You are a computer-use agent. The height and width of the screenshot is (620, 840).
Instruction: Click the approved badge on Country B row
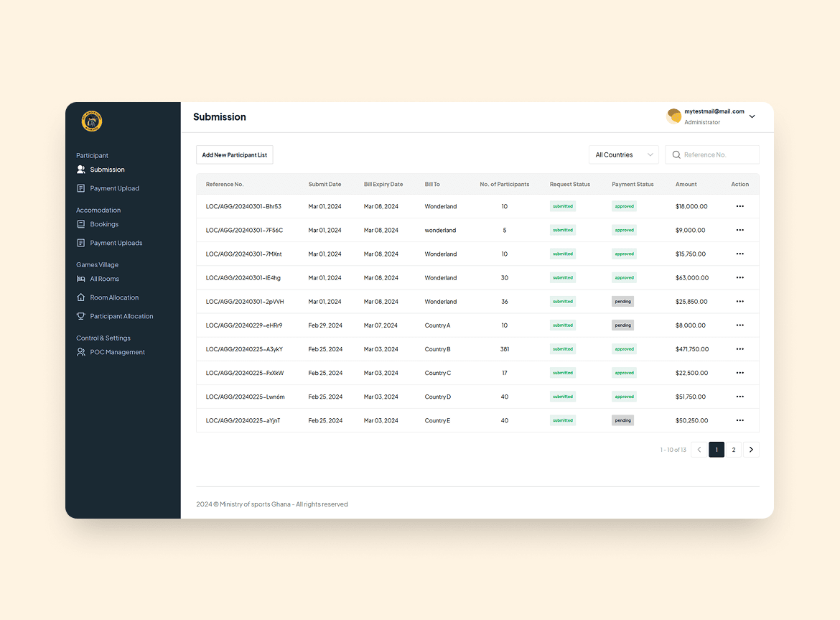tap(624, 348)
